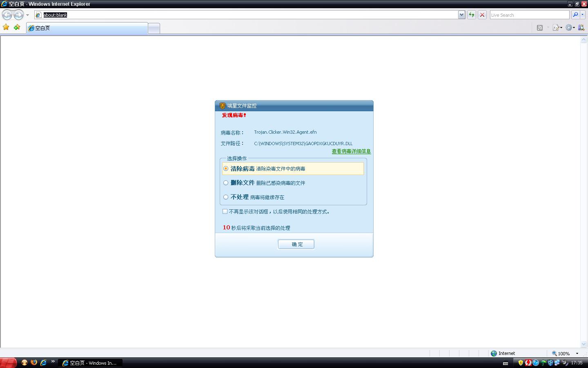
Task: Click the Rising tiger icon in dialog title
Action: [223, 105]
